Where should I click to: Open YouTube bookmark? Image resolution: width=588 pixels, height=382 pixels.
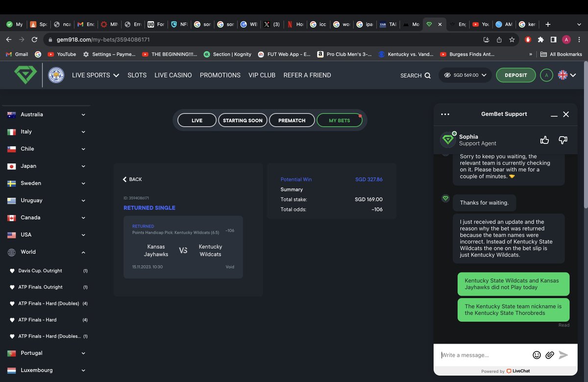coord(61,54)
